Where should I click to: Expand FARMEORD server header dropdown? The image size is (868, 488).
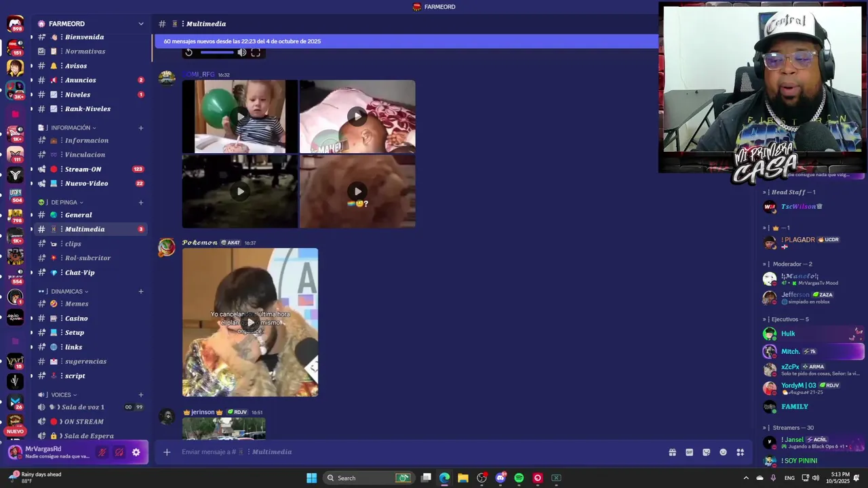click(x=141, y=24)
